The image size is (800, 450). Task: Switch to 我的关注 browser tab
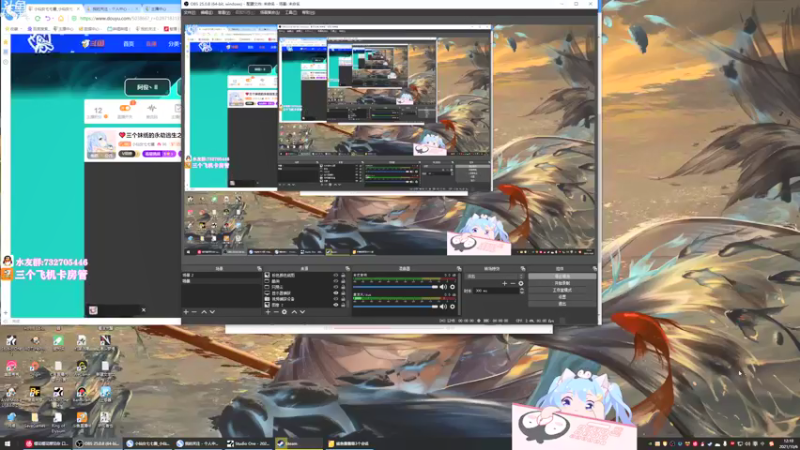point(110,9)
